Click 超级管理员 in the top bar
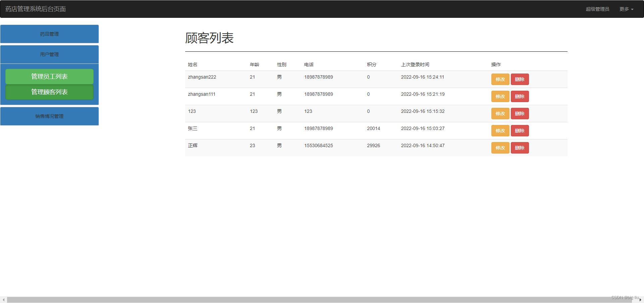644x303 pixels. click(x=597, y=9)
